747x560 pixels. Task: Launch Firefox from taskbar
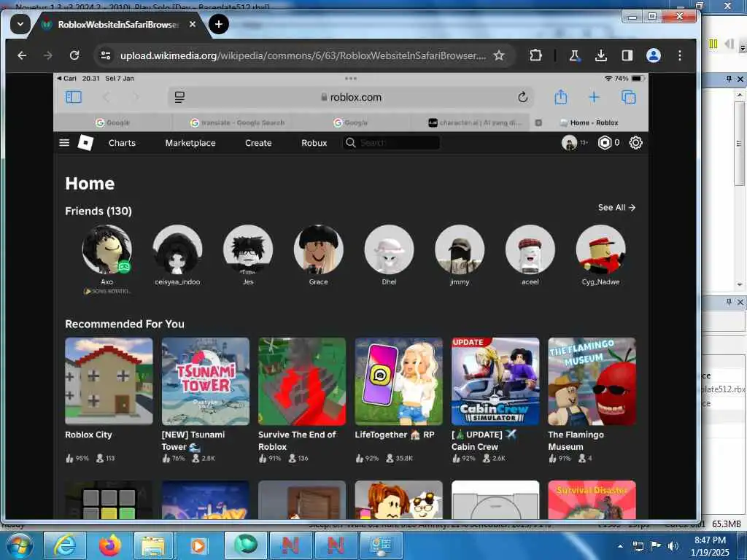(110, 545)
